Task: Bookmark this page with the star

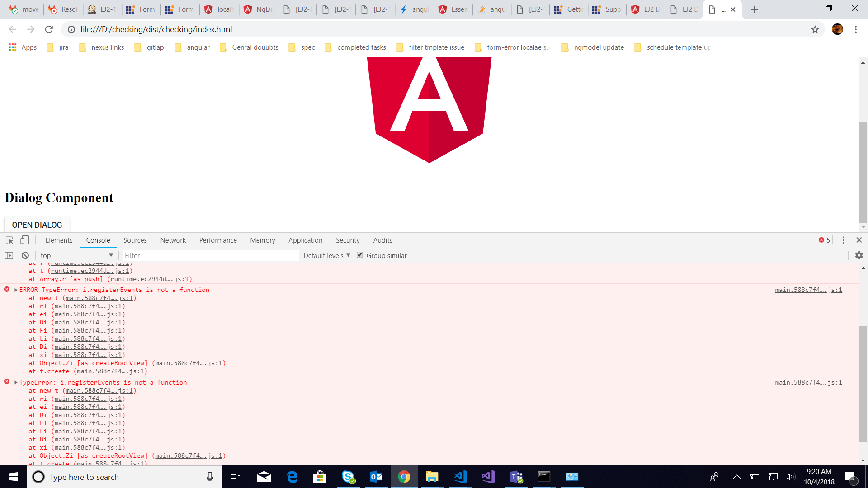Action: [815, 29]
